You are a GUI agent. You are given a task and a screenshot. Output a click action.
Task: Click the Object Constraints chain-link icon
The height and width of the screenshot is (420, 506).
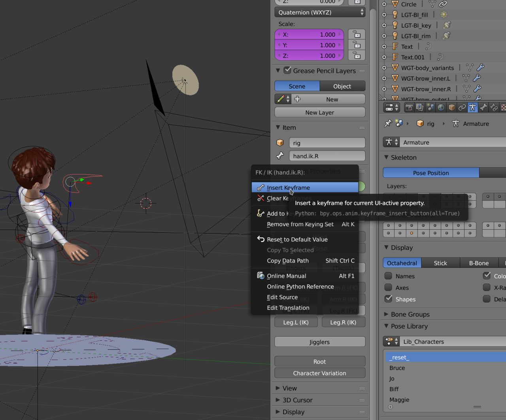click(462, 107)
